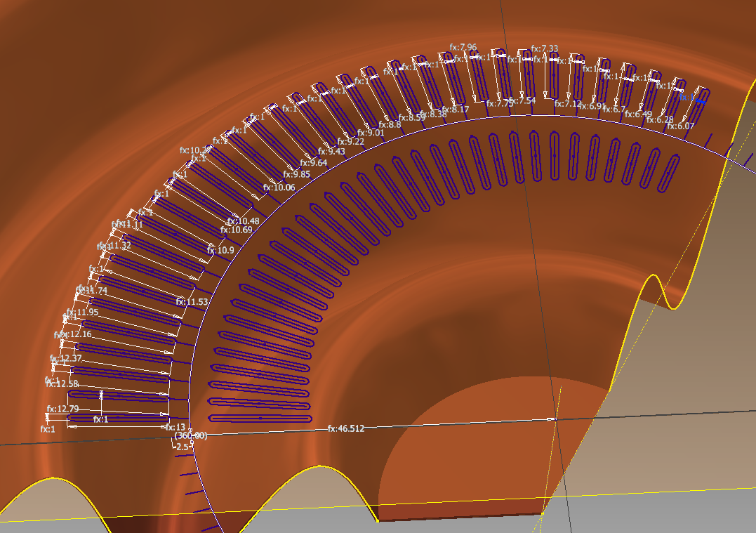Screen dimensions: 756x533
Task: Click the fx:7.33 dimension label
Action: tap(544, 48)
